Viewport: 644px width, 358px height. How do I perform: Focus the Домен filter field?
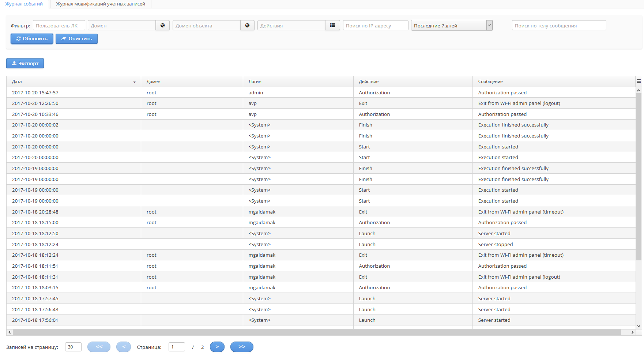[x=122, y=26]
